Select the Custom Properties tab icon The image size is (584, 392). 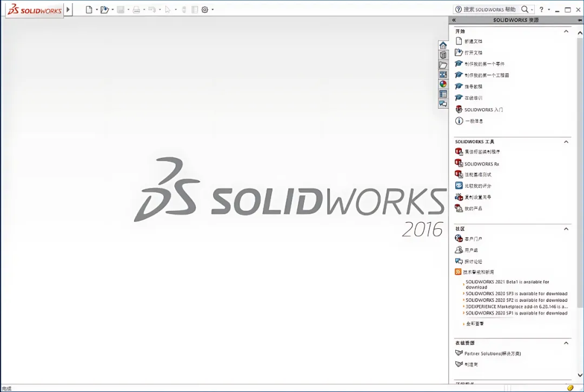click(443, 94)
